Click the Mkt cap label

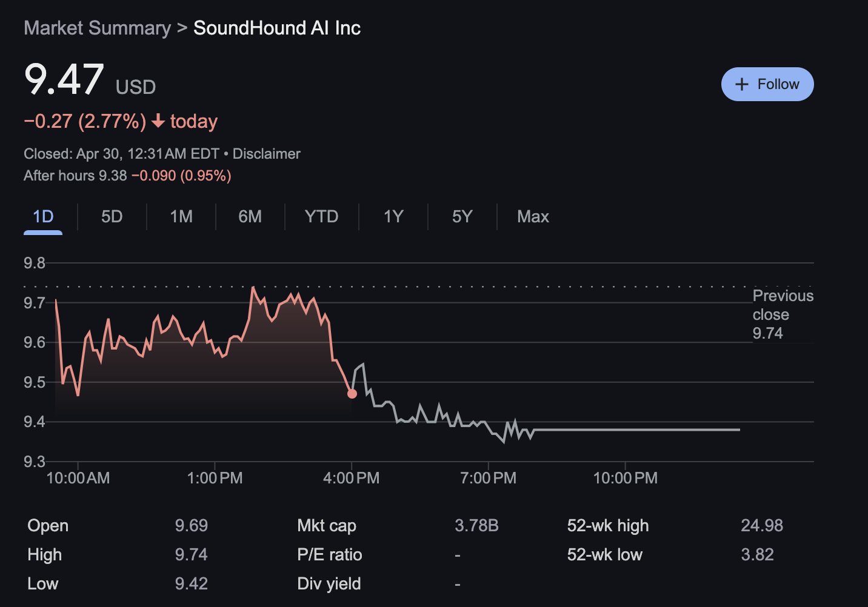pyautogui.click(x=327, y=525)
